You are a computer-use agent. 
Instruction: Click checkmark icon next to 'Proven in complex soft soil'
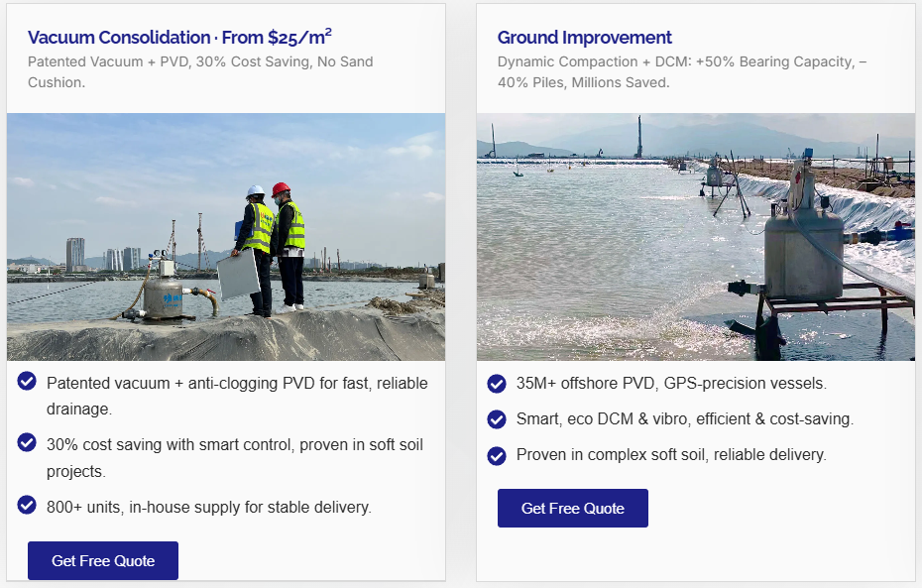(497, 455)
